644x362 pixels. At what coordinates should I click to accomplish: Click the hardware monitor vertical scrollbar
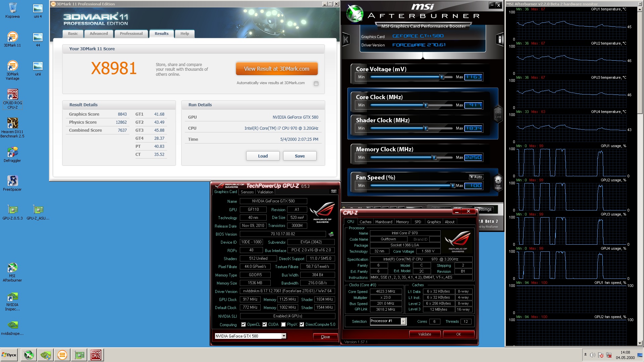pyautogui.click(x=640, y=176)
